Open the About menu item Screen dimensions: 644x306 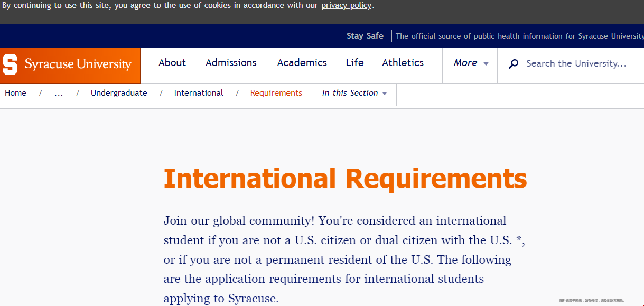click(x=172, y=62)
